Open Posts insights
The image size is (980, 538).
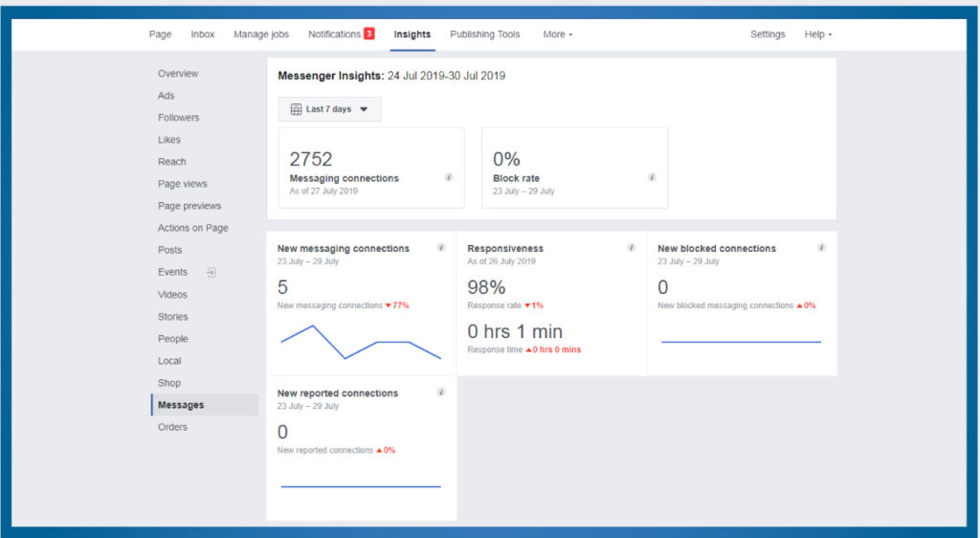point(170,250)
